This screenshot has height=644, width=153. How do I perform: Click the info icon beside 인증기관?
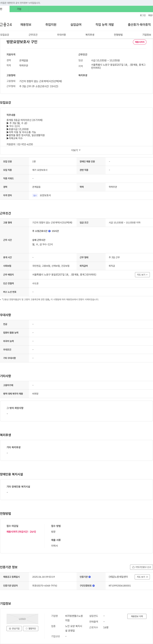pos(90,577)
